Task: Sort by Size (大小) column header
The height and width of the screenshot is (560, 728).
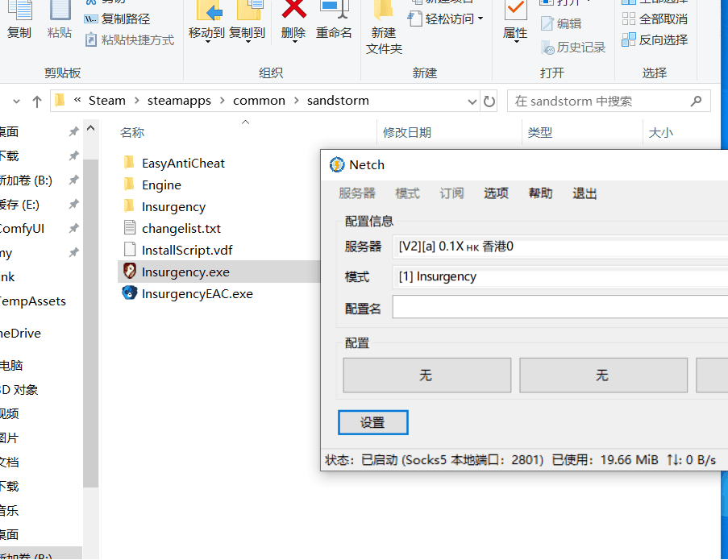Action: click(x=660, y=133)
